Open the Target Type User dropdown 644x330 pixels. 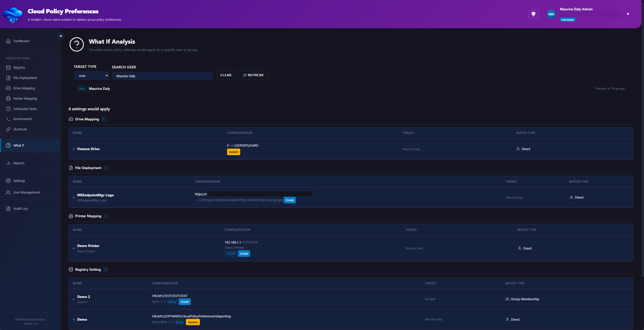[91, 76]
